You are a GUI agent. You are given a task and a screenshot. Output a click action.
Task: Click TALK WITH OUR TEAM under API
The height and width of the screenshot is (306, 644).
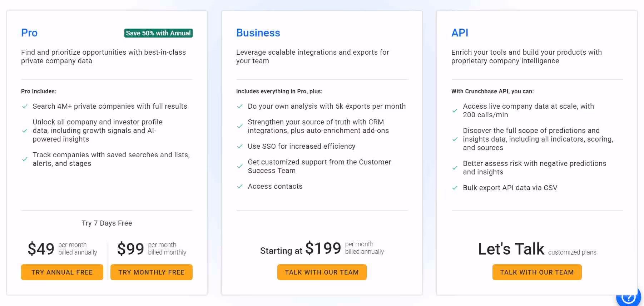[x=537, y=272]
